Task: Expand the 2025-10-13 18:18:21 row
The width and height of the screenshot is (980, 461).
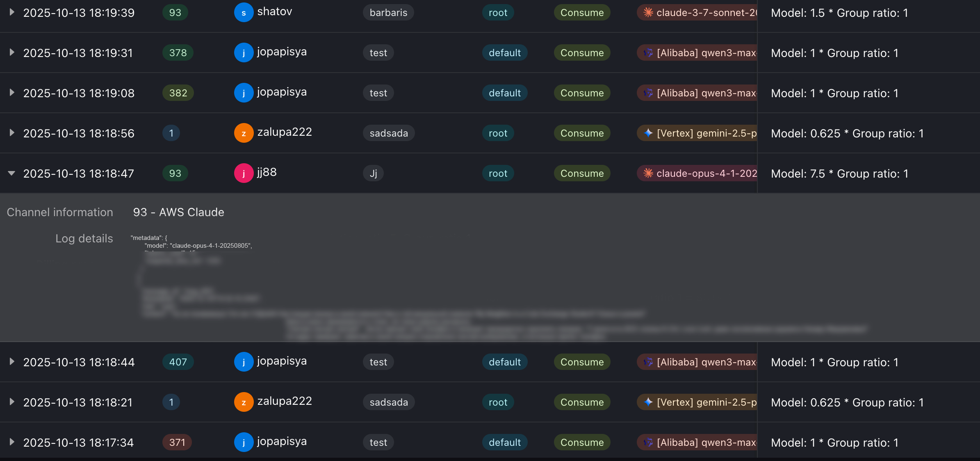Action: 12,402
